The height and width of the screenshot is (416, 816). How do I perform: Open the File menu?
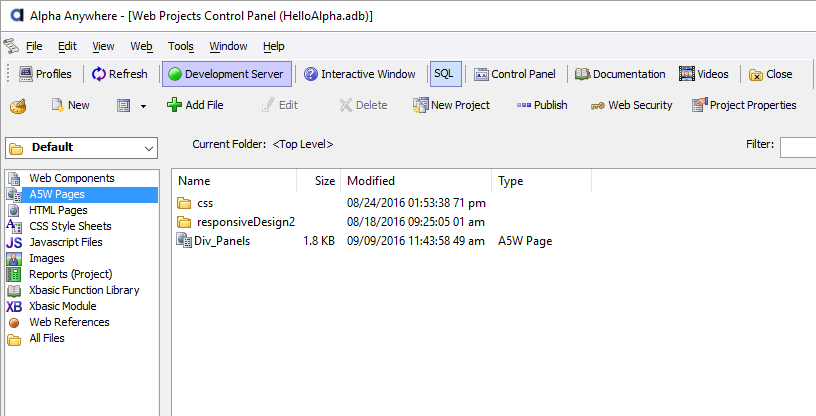click(x=34, y=46)
